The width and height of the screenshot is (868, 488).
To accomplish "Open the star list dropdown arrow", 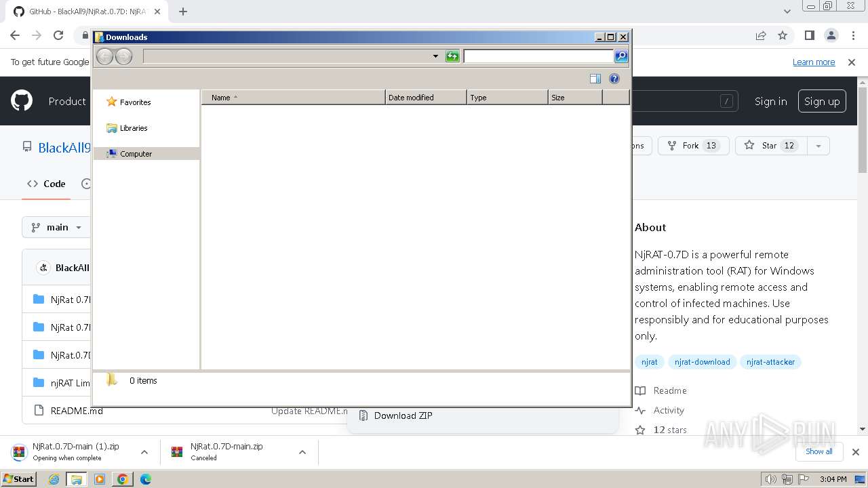I will click(818, 146).
